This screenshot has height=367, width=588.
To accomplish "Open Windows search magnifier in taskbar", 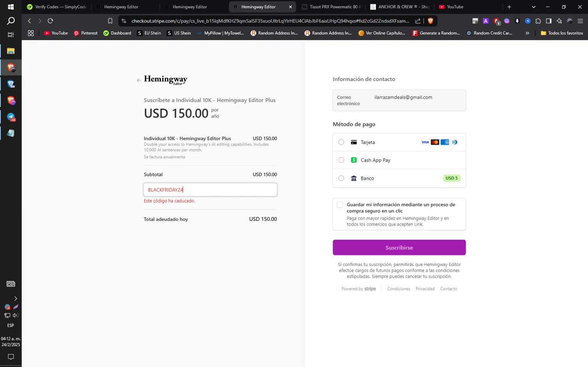I will 11,21.
